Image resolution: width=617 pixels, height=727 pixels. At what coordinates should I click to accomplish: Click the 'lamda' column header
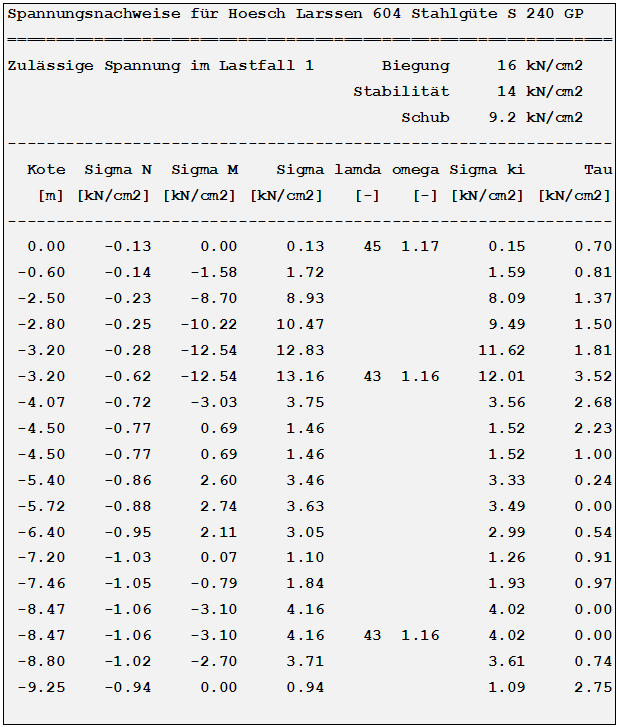[357, 170]
